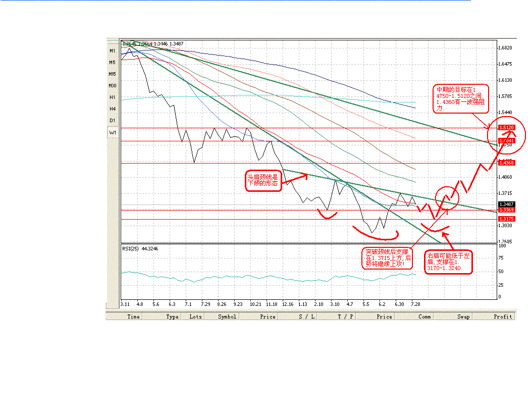Switch chart to M30 timeframe
Image resolution: width=532 pixels, height=420 pixels.
[112, 86]
